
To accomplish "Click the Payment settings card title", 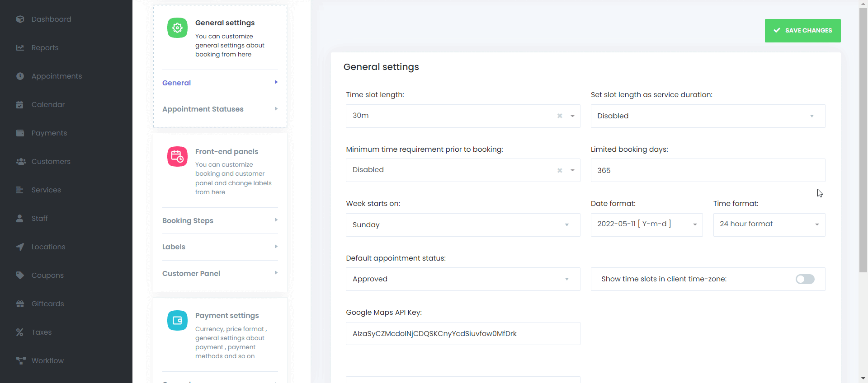I will point(227,315).
